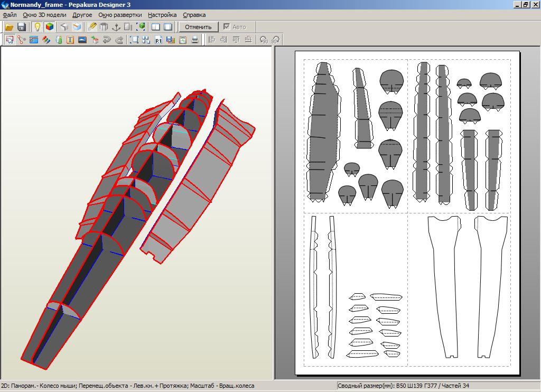Click the blue-edged cube icon
The height and width of the screenshot is (392, 541).
(x=77, y=27)
